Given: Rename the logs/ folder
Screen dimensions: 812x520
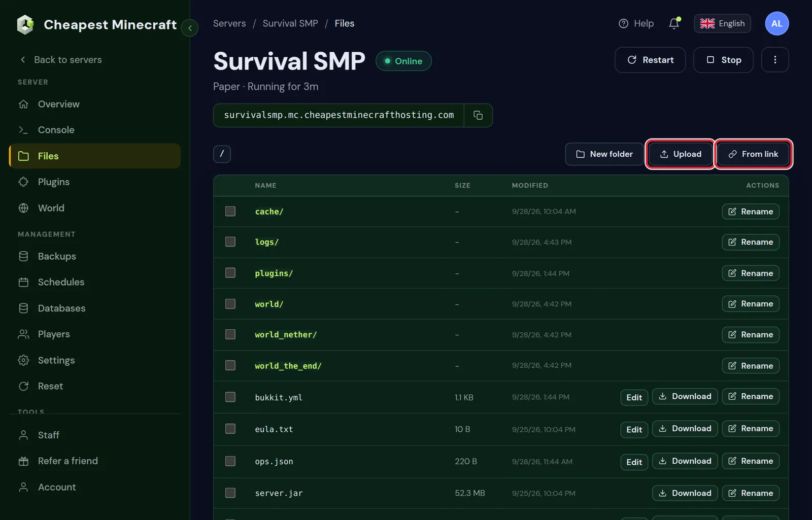Looking at the screenshot, I should tap(751, 242).
